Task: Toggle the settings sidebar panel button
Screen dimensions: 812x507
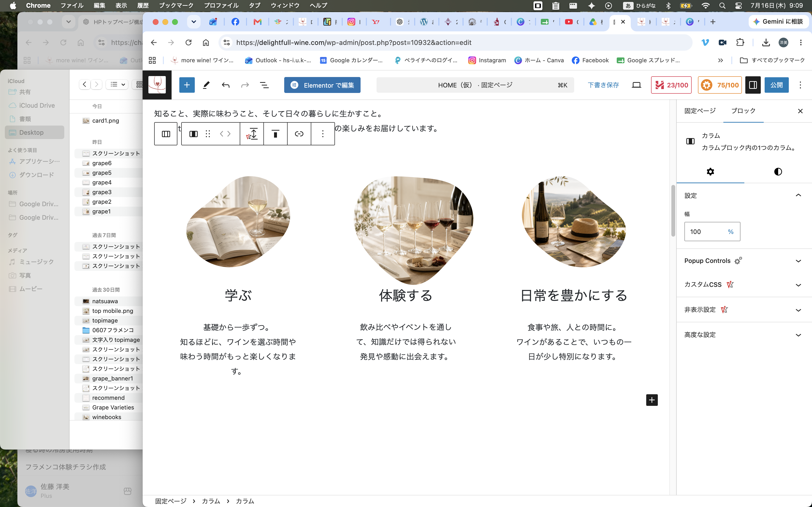Action: (x=753, y=85)
